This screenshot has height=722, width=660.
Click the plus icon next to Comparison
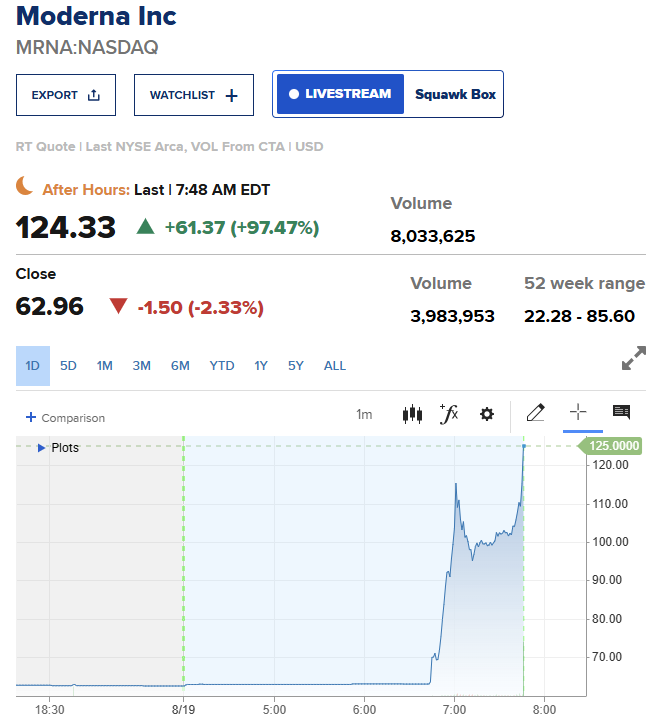(x=31, y=417)
